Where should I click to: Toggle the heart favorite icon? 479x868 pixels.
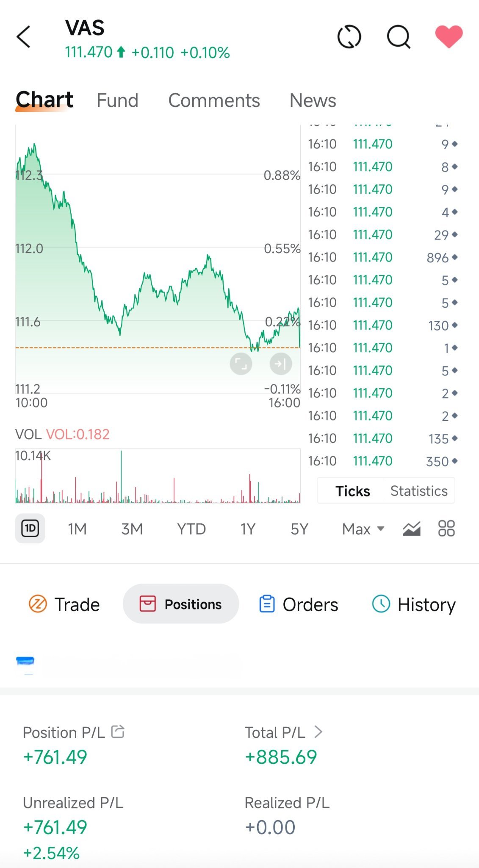pyautogui.click(x=449, y=36)
